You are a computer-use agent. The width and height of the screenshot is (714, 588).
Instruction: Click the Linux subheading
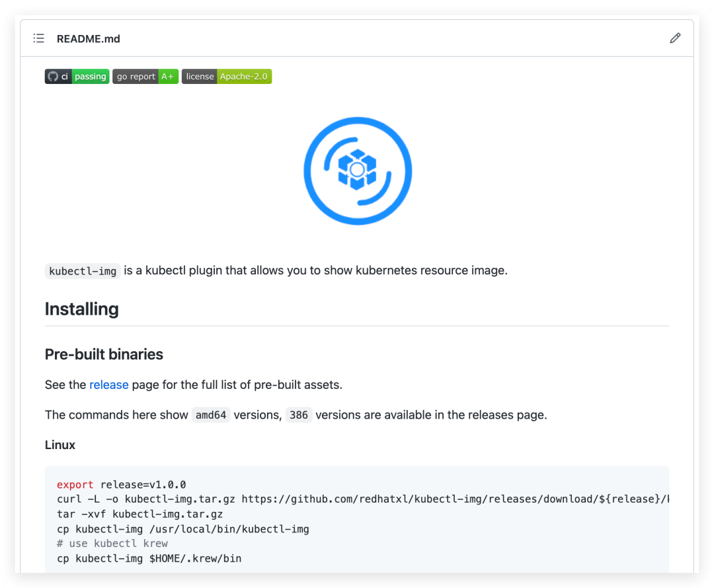point(59,445)
